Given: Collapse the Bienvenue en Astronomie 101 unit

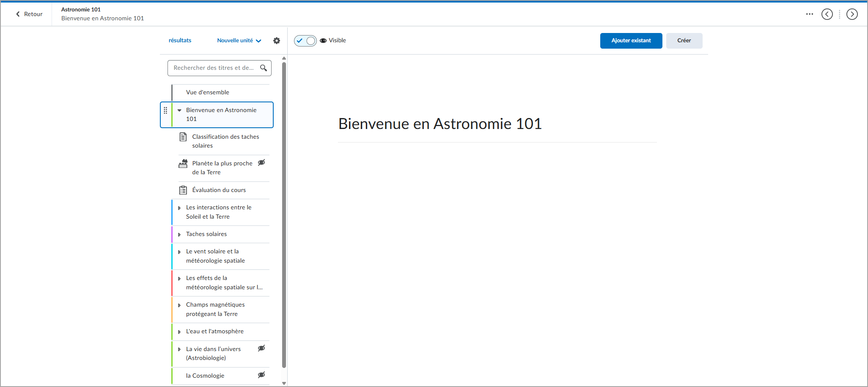Looking at the screenshot, I should [x=179, y=110].
